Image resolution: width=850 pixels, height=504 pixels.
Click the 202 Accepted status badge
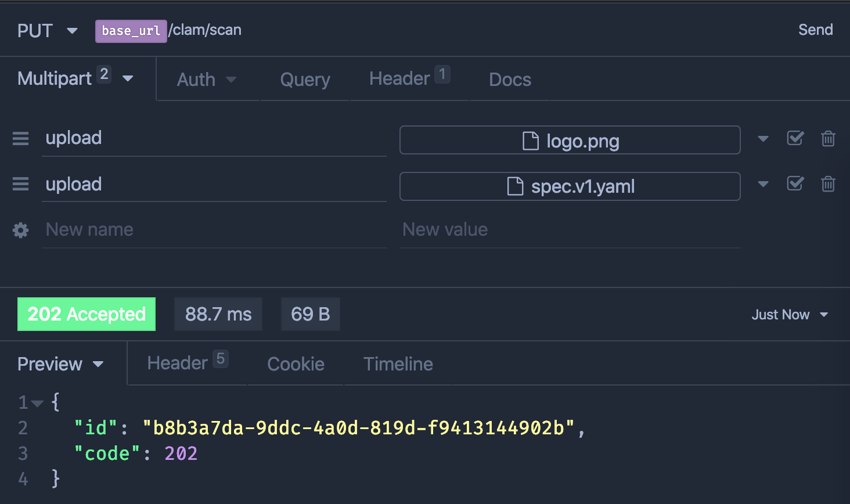click(x=87, y=314)
